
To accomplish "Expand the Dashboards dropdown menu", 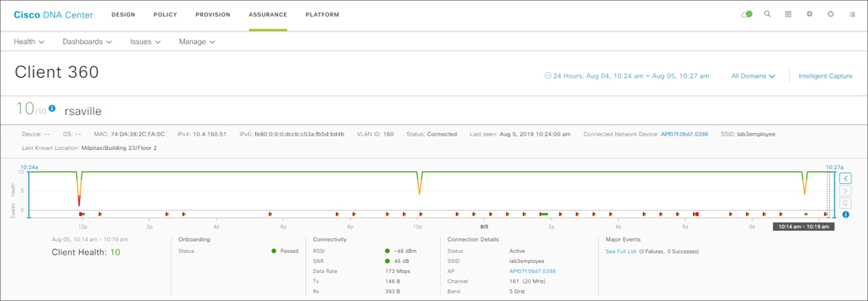I will [x=87, y=42].
